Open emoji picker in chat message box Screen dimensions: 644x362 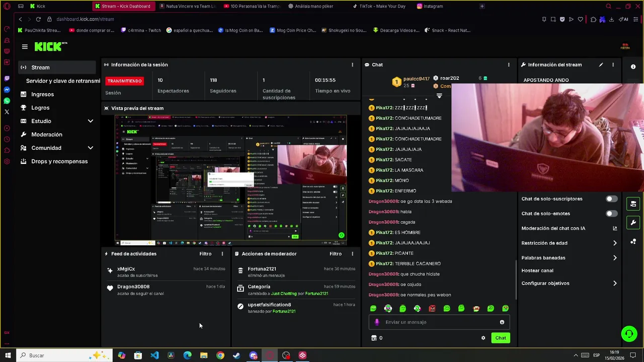[502, 322]
